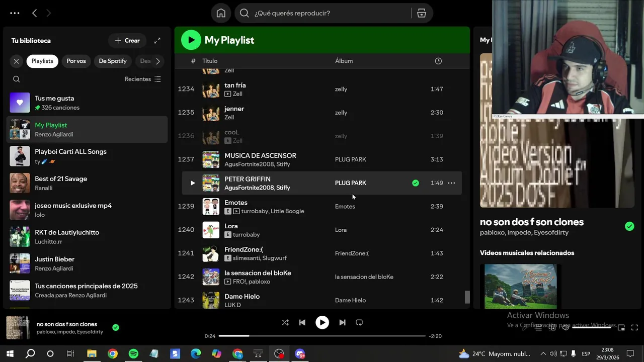This screenshot has width=644, height=362.
Task: Sort tracks by the Título column
Action: (210, 61)
